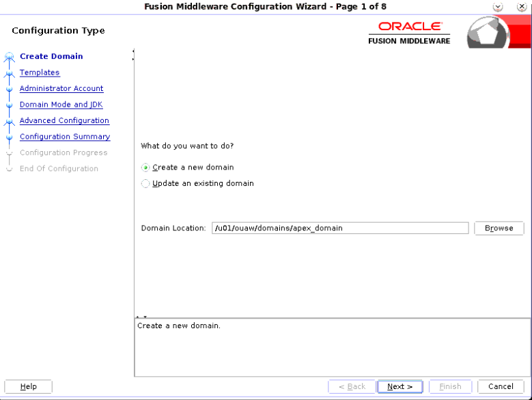Click the Administrator Account step node icon
The width and height of the screenshot is (532, 400).
coord(9,90)
